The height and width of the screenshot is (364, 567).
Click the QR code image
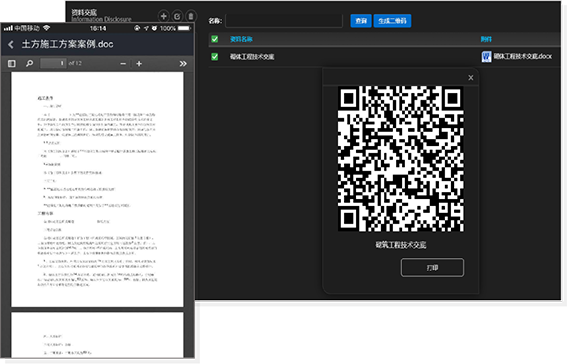click(x=401, y=159)
